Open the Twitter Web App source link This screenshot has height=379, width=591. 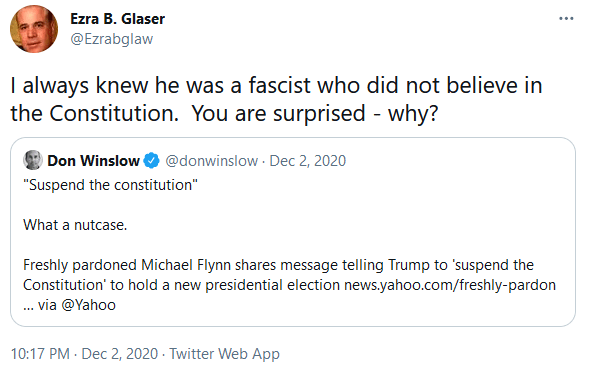[x=224, y=354]
